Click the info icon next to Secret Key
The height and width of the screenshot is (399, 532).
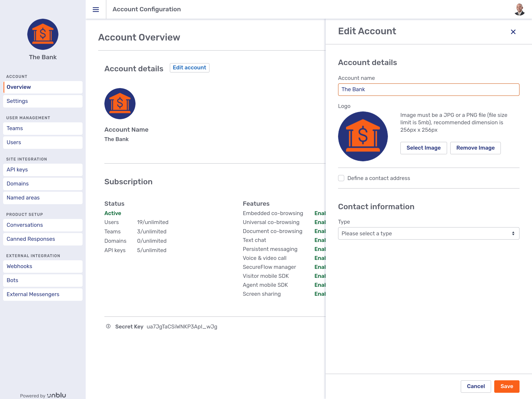pos(108,327)
